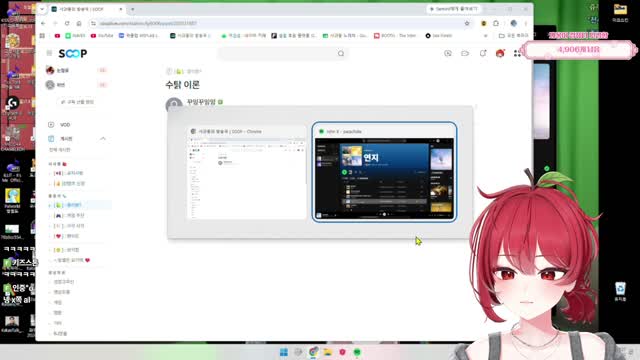Expand the bookmarks overflow chevron
The image size is (640, 360).
click(x=485, y=36)
